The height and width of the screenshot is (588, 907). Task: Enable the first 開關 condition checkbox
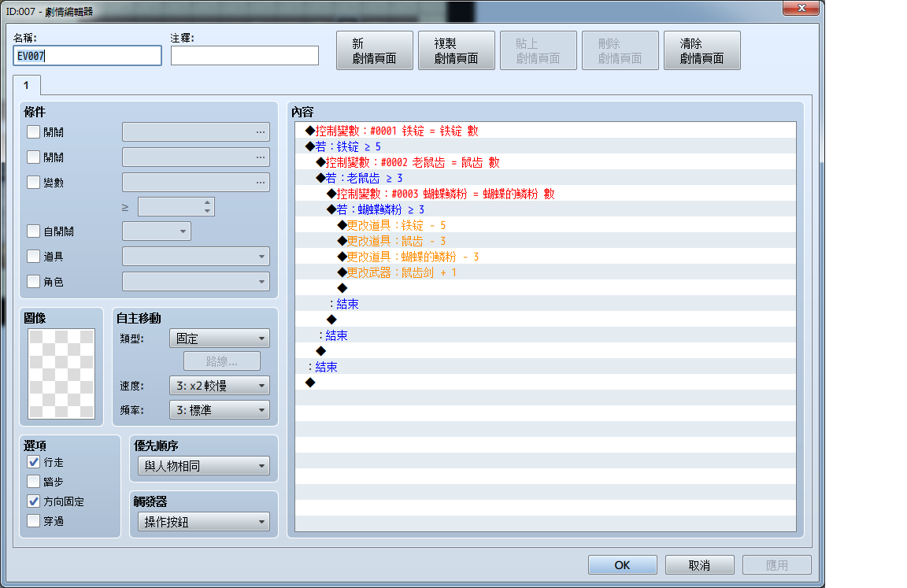34,131
